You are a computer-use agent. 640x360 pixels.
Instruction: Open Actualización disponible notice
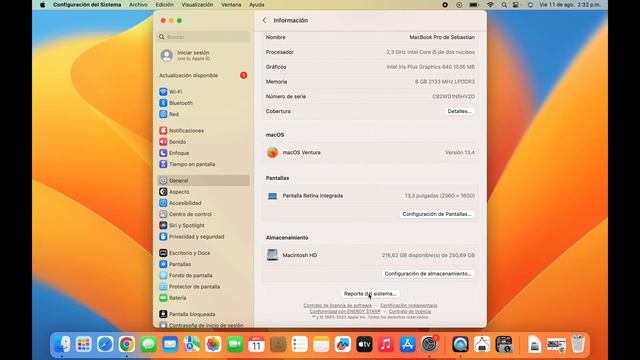click(203, 76)
